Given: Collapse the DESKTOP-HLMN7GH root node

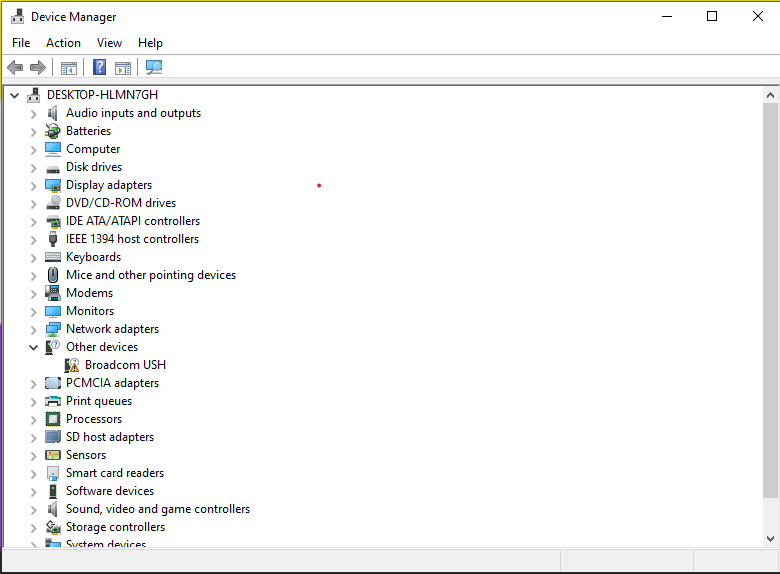Looking at the screenshot, I should (14, 95).
